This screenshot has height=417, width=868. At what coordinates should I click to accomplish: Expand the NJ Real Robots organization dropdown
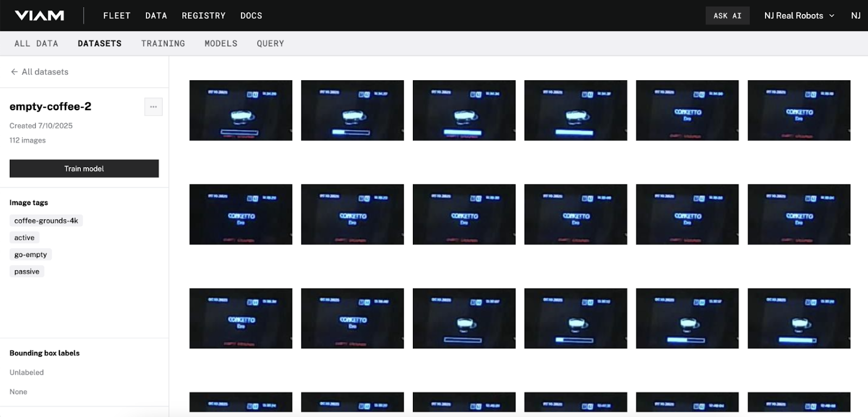point(799,16)
